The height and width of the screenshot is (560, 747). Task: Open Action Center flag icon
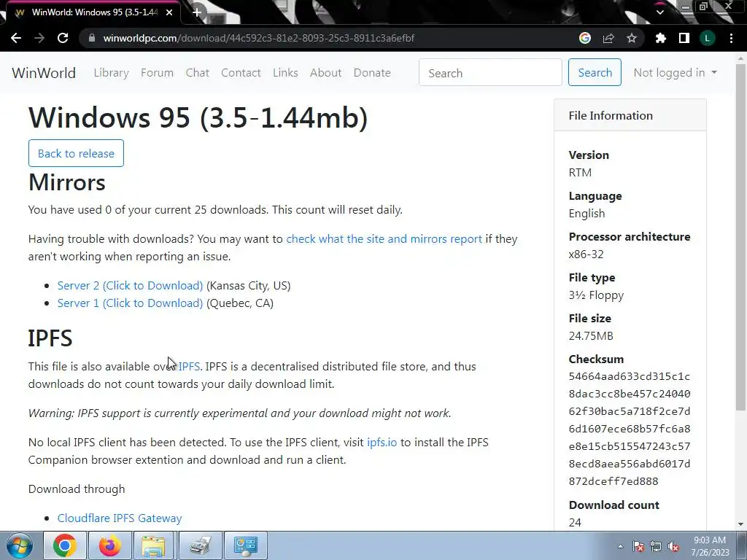click(638, 547)
